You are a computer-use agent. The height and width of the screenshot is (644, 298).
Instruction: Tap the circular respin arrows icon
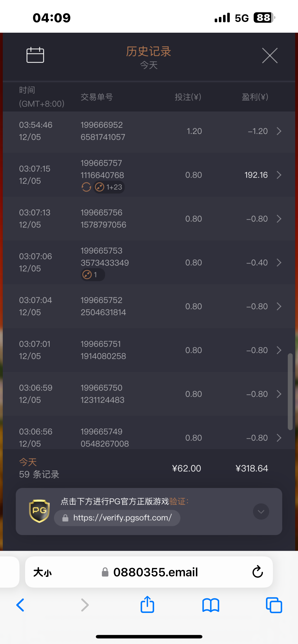[x=86, y=187]
